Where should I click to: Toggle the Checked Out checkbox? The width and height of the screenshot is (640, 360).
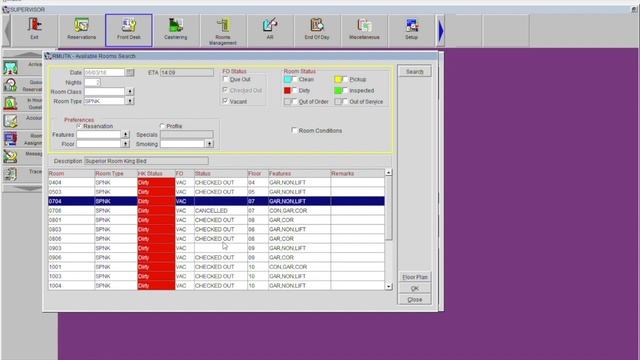point(225,90)
